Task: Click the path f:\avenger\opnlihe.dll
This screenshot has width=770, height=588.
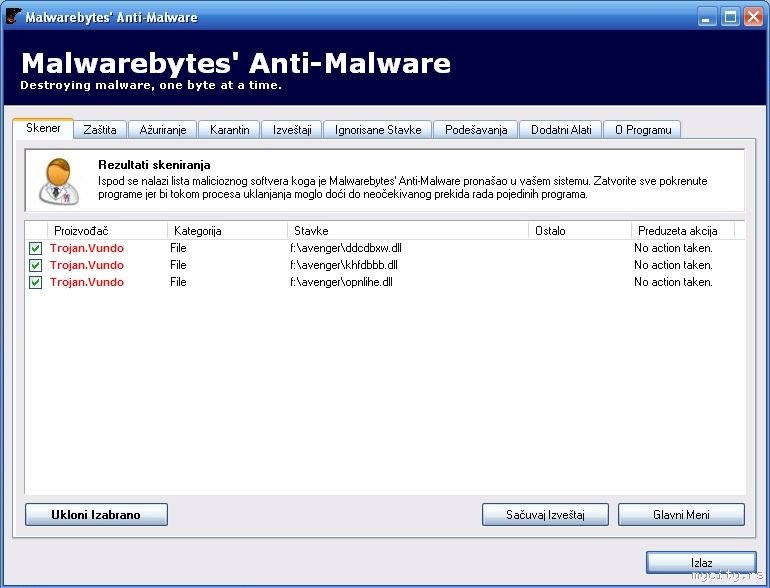Action: 341,282
